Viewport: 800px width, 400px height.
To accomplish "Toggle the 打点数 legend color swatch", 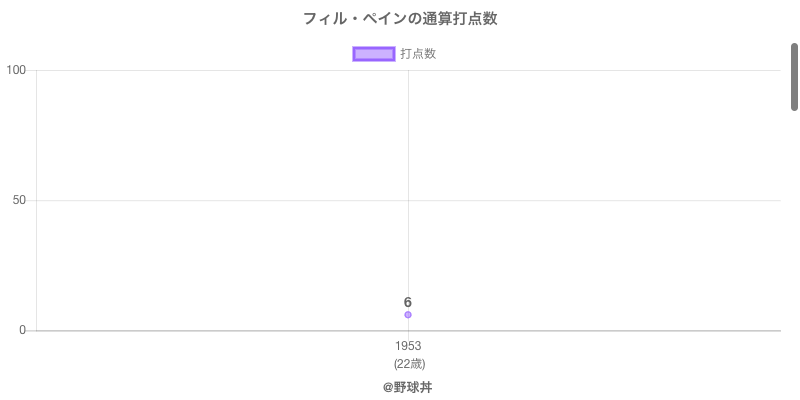I will (x=374, y=54).
